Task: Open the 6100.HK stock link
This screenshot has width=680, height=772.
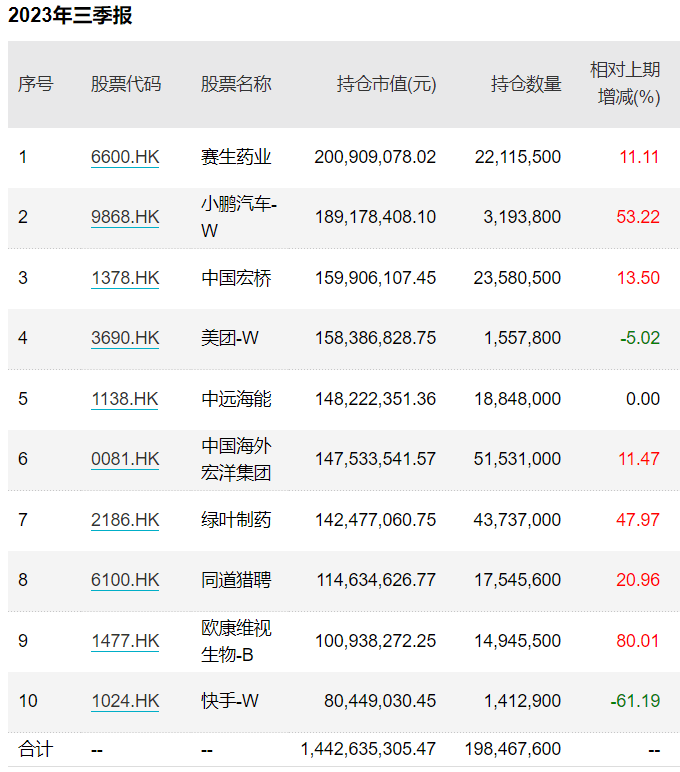Action: tap(124, 580)
